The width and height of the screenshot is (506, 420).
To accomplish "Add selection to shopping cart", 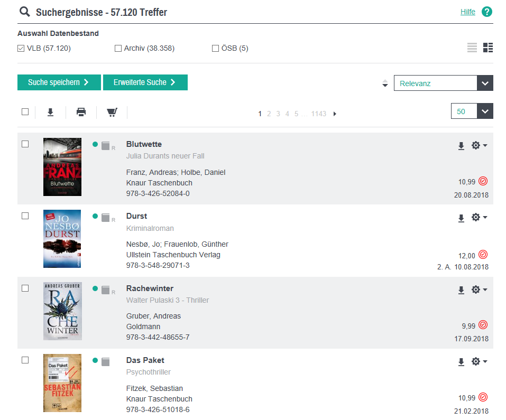I will [112, 112].
